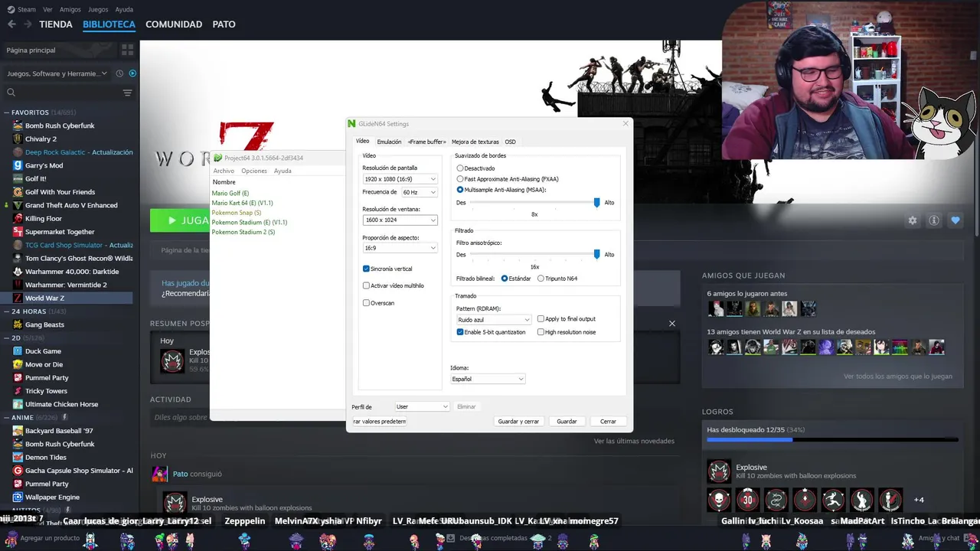The height and width of the screenshot is (551, 980).
Task: Open Juegos, Software y Herramientas filter dropdown
Action: coord(57,73)
